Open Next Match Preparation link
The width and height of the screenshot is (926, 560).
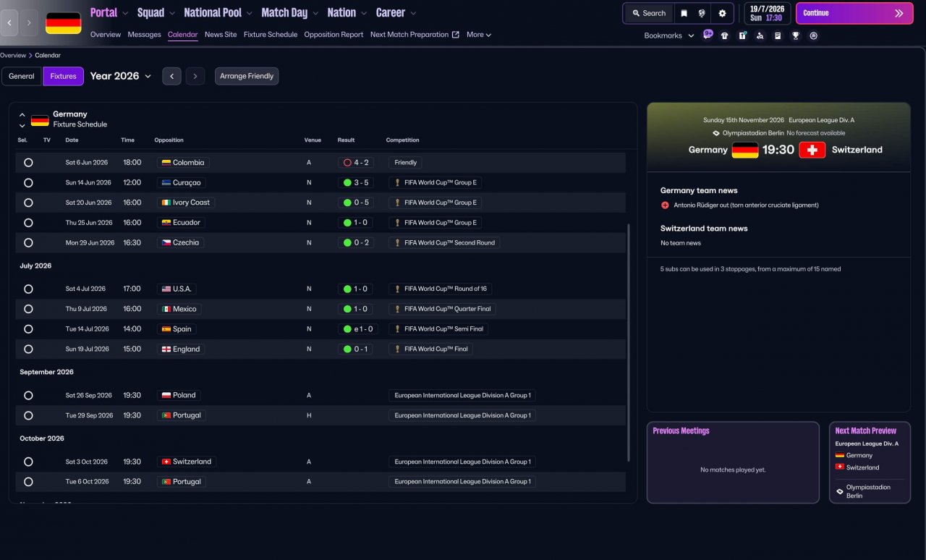click(x=415, y=35)
